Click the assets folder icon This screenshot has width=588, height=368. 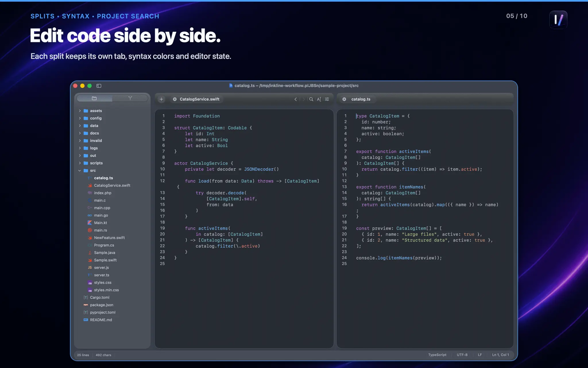86,111
